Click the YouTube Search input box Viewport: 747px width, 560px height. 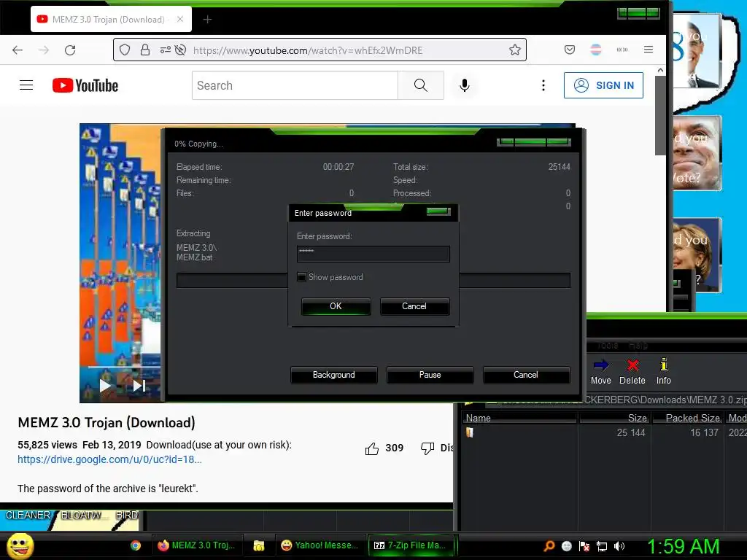click(295, 85)
